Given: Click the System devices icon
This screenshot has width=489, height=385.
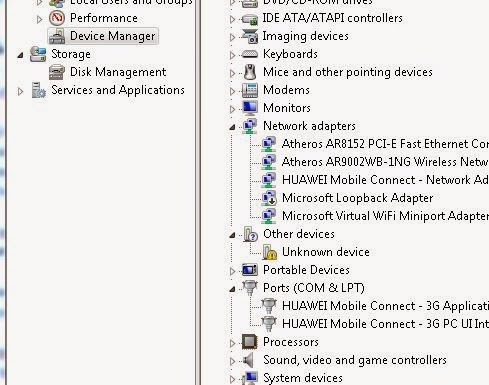Looking at the screenshot, I should point(250,378).
